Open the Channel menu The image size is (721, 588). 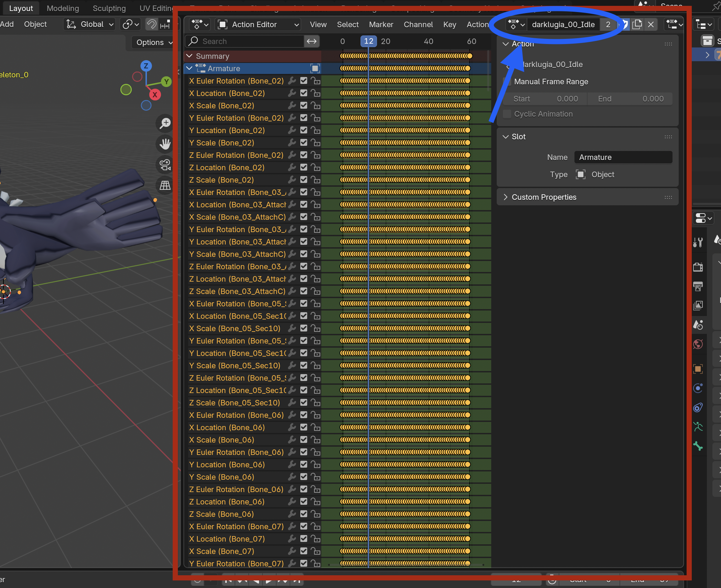click(x=418, y=24)
